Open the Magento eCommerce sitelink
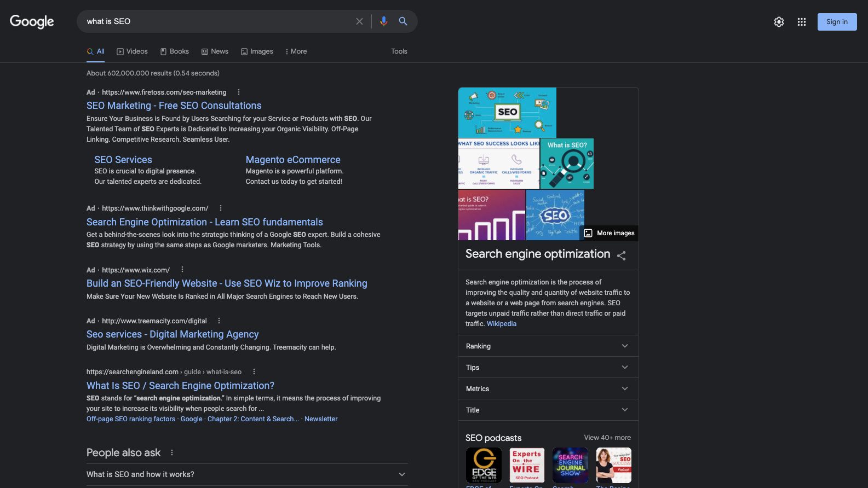Screen dimensions: 868x488 pos(293,160)
